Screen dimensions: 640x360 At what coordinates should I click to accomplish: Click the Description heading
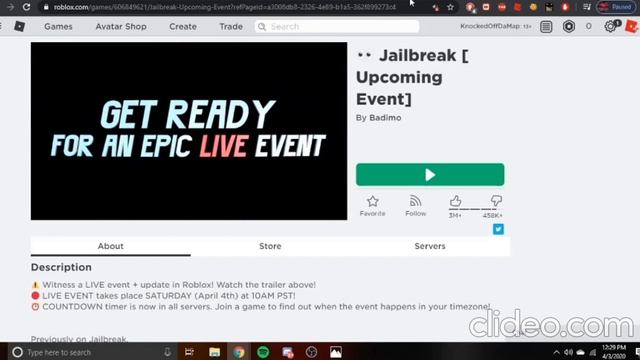61,267
